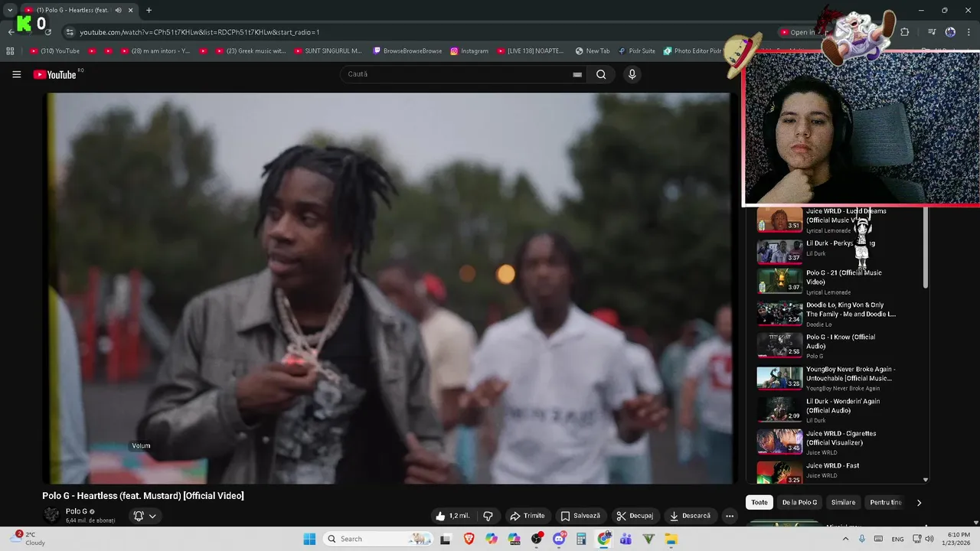Start voice search with the microphone
Screen dimensions: 980x551
point(632,74)
